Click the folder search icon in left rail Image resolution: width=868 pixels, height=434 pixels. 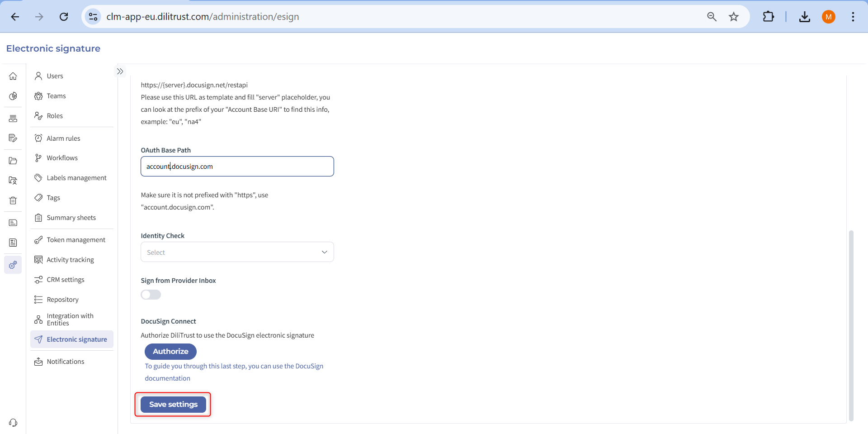(x=13, y=181)
